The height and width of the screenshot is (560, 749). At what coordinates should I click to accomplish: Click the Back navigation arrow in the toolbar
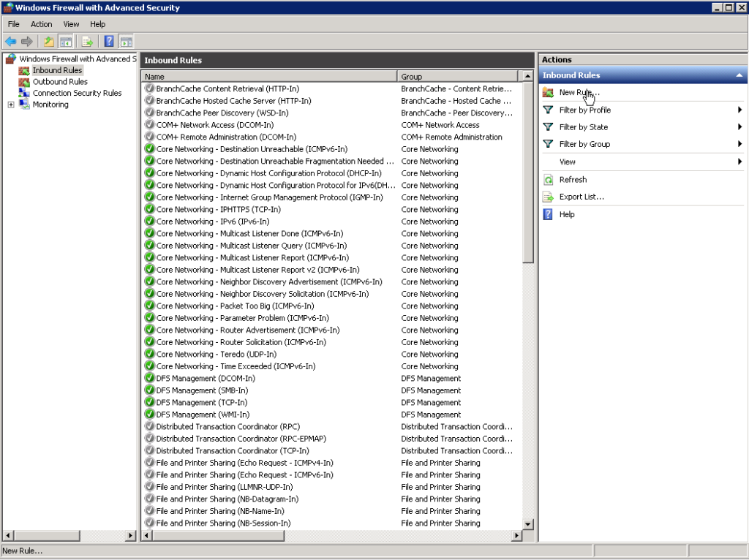click(x=10, y=41)
